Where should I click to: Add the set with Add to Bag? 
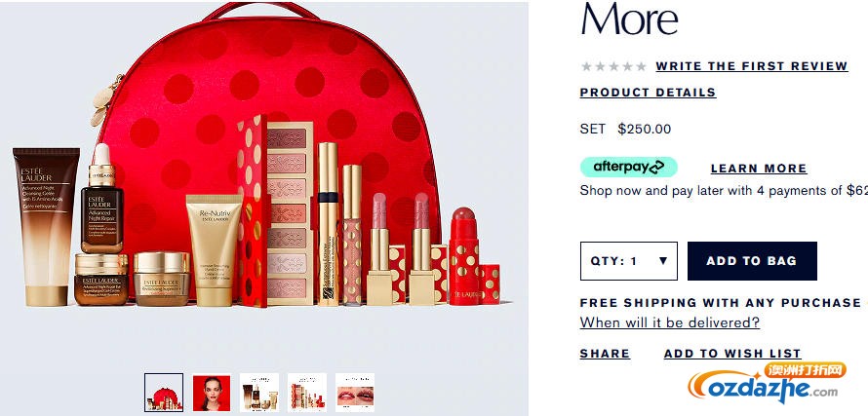click(752, 261)
